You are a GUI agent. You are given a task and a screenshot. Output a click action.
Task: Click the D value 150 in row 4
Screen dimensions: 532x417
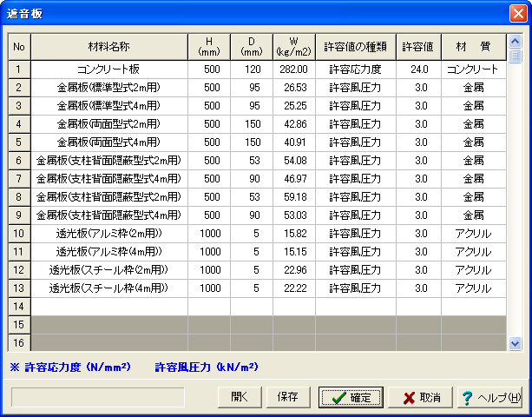pyautogui.click(x=252, y=124)
